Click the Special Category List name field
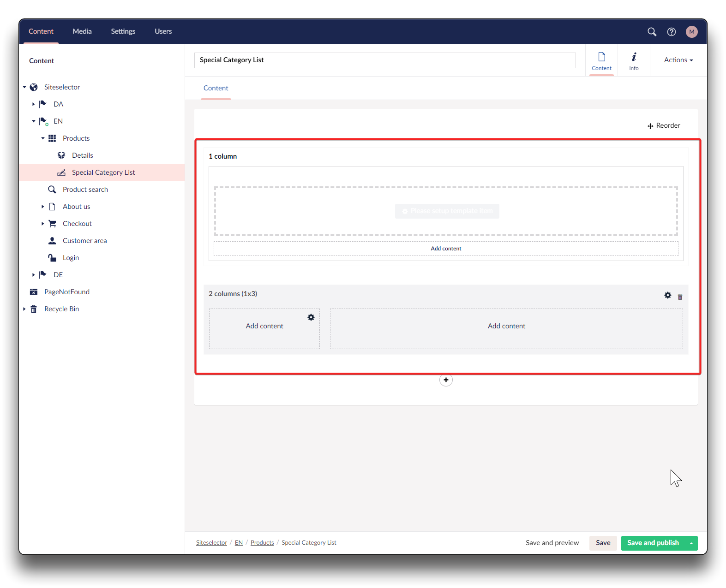 click(x=384, y=60)
